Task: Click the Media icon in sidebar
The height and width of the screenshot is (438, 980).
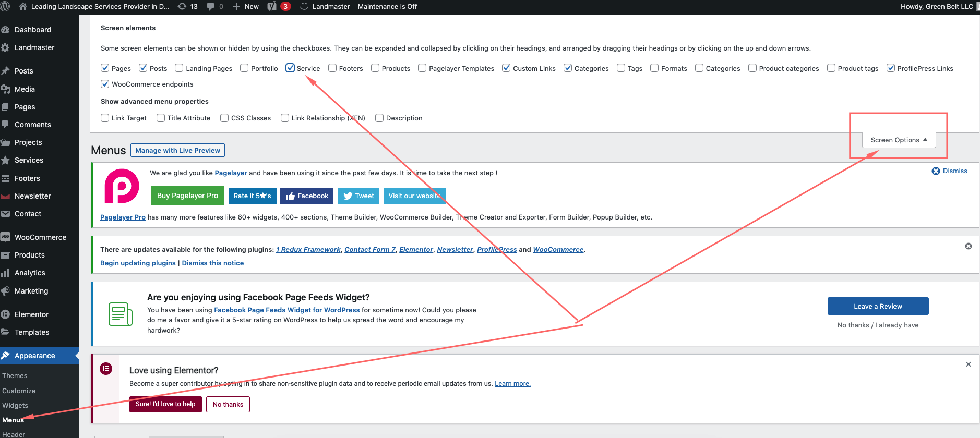Action: [x=5, y=89]
